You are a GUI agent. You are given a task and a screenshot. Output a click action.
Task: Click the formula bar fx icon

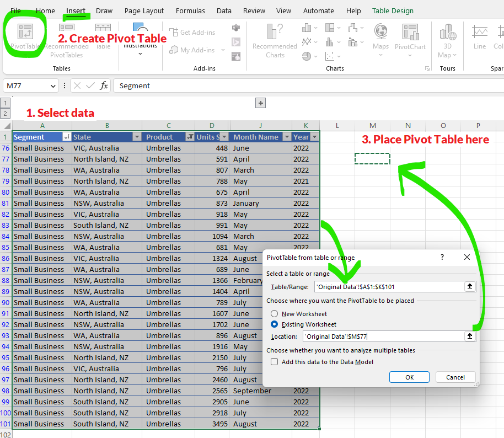(104, 86)
